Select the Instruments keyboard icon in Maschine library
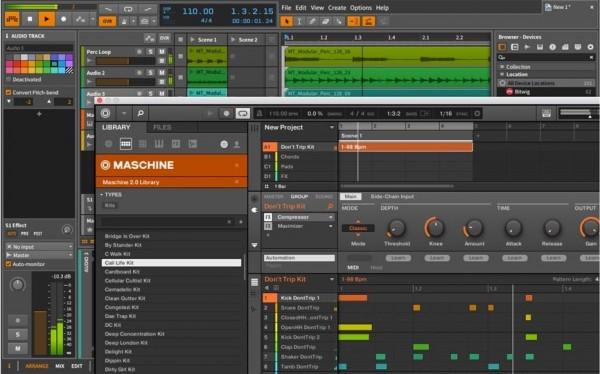Viewport: 600px width, 374px height. tap(159, 144)
